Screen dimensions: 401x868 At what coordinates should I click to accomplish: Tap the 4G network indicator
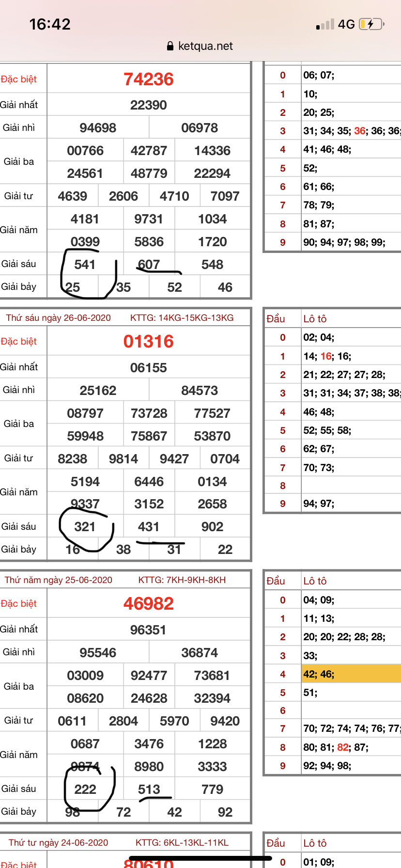[x=346, y=24]
